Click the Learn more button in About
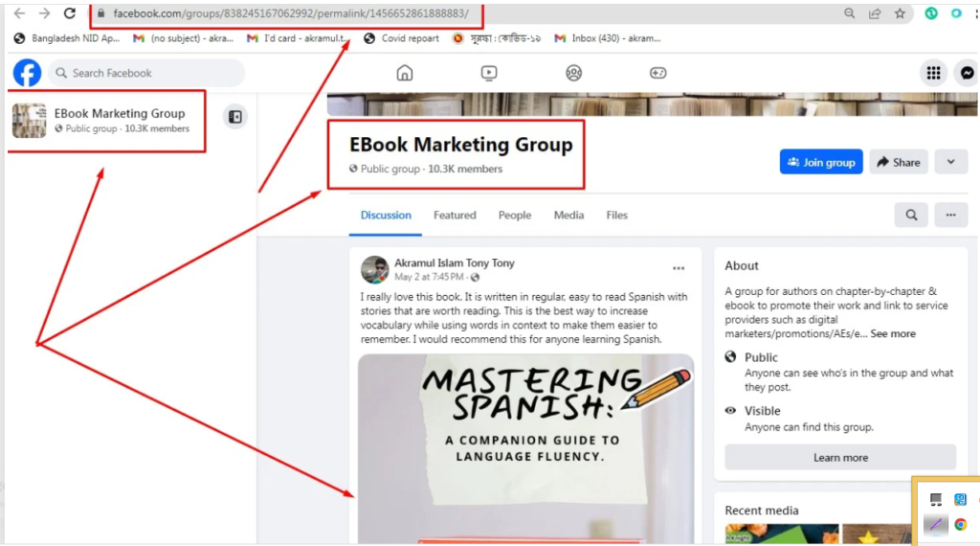The height and width of the screenshot is (546, 980). pyautogui.click(x=840, y=458)
